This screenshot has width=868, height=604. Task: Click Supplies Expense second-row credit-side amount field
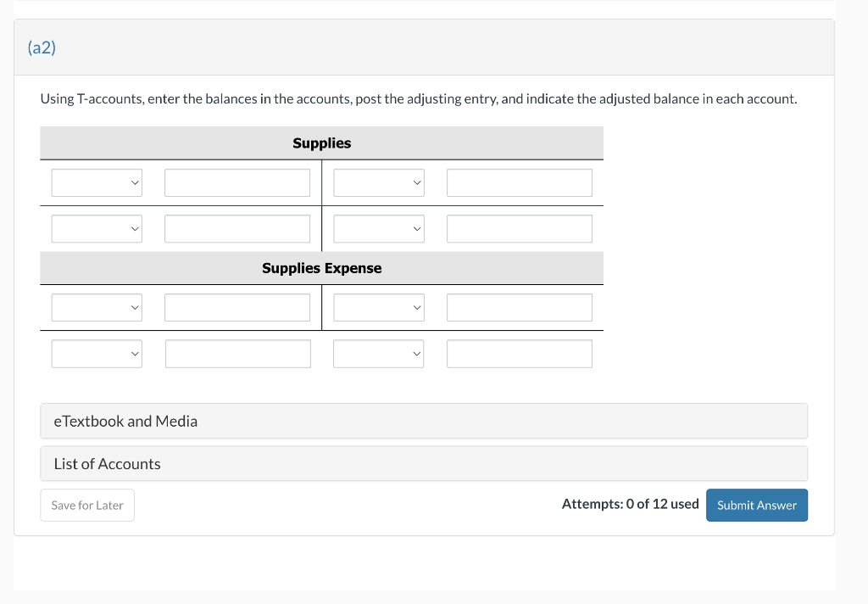point(520,354)
